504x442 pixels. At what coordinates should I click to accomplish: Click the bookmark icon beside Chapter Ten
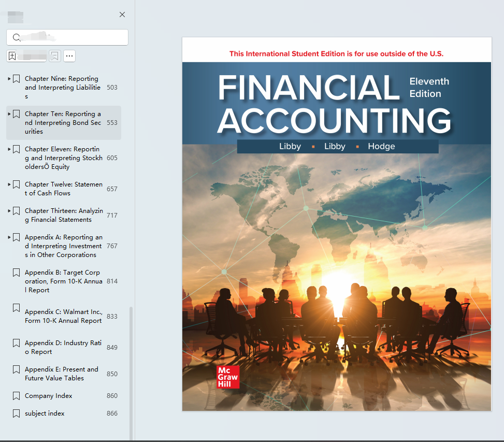click(17, 114)
